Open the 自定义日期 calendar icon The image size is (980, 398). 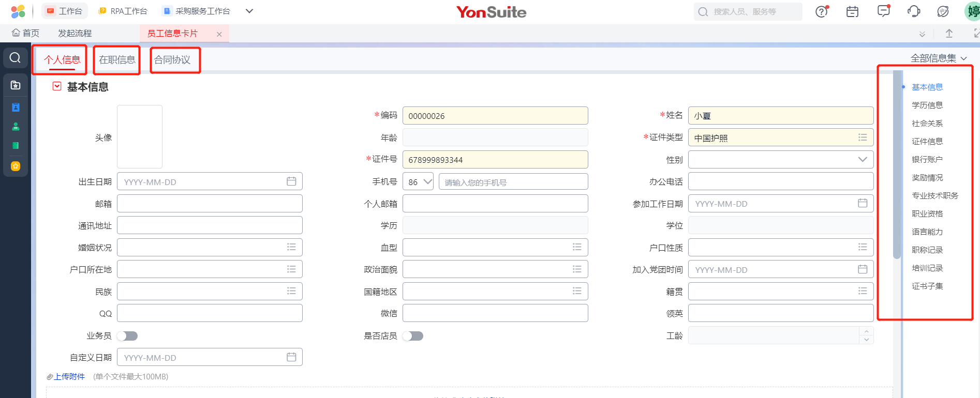coord(291,357)
